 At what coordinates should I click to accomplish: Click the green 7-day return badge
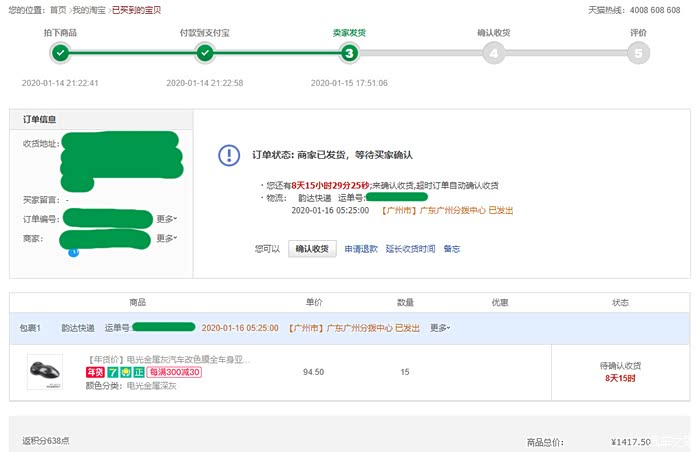(113, 373)
